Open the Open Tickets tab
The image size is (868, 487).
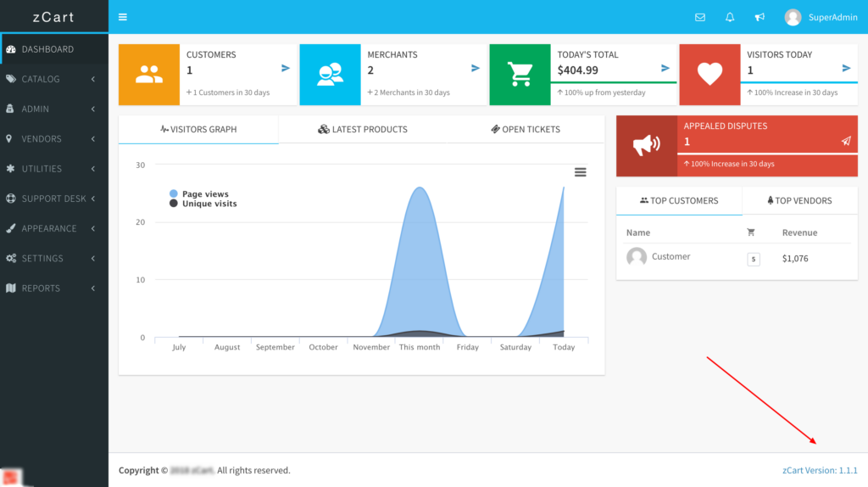tap(526, 130)
